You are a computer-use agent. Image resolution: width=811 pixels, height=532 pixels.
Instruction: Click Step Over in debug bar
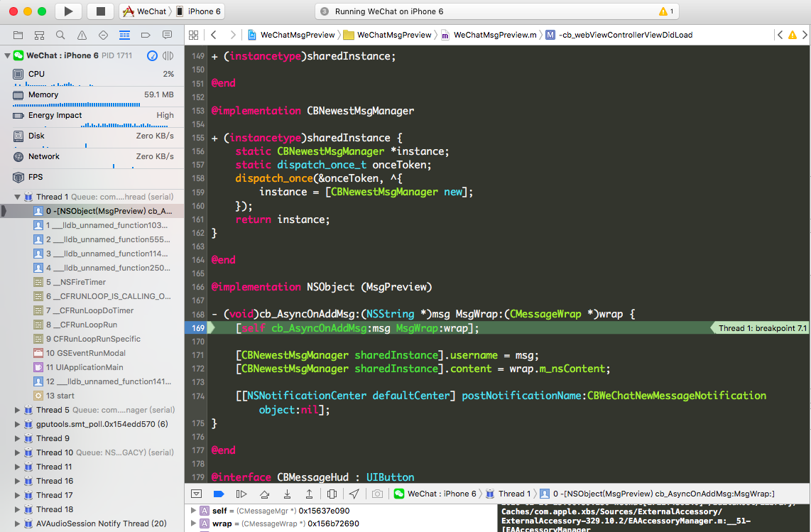tap(264, 494)
